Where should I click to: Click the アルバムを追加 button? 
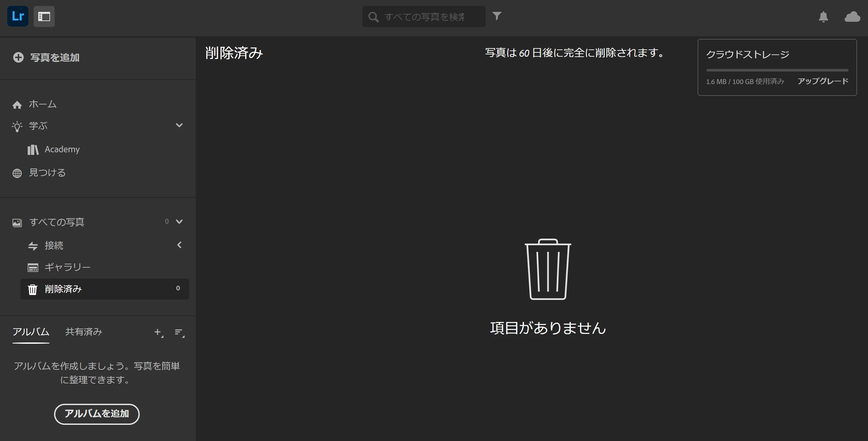pyautogui.click(x=97, y=414)
